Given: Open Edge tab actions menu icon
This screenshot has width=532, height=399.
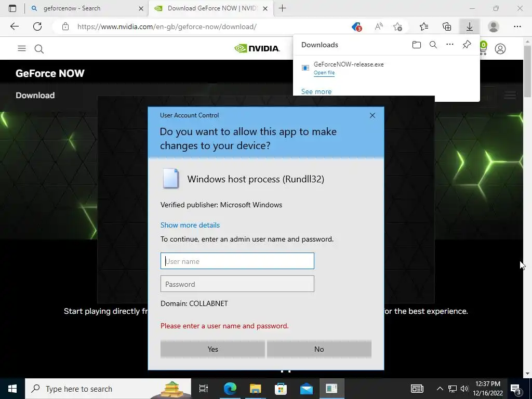Looking at the screenshot, I should coord(12,8).
